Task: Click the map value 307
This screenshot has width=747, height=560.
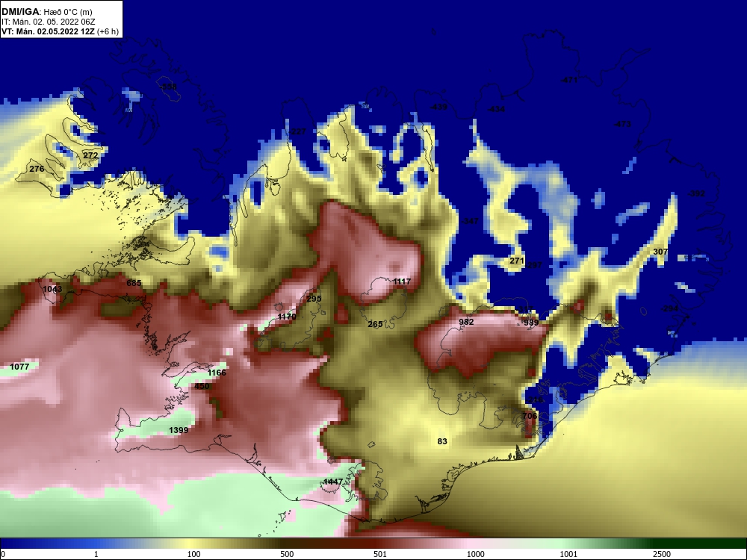Action: pyautogui.click(x=660, y=252)
